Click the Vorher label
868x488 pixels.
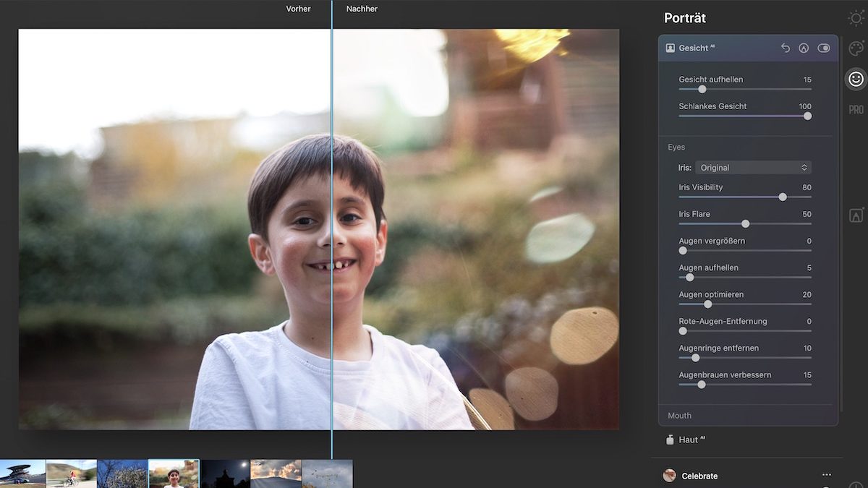(298, 9)
